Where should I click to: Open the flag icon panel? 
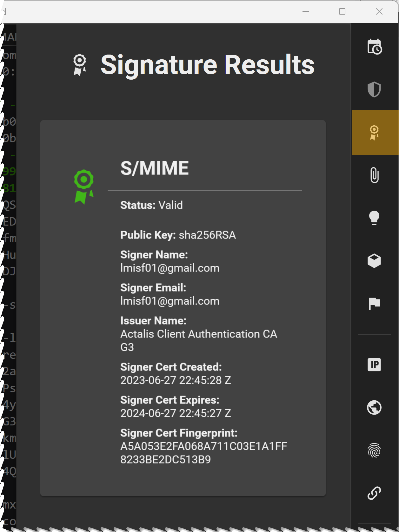375,304
